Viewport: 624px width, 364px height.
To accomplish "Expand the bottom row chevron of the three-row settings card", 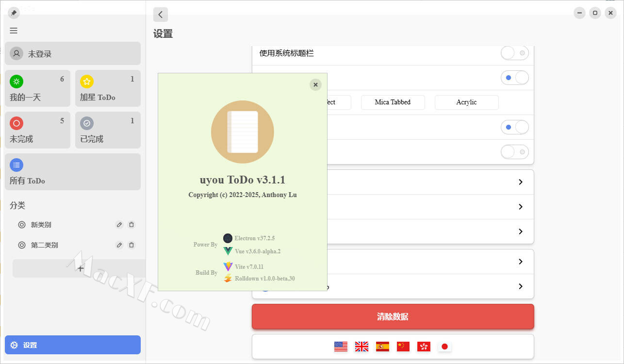I will [x=520, y=232].
